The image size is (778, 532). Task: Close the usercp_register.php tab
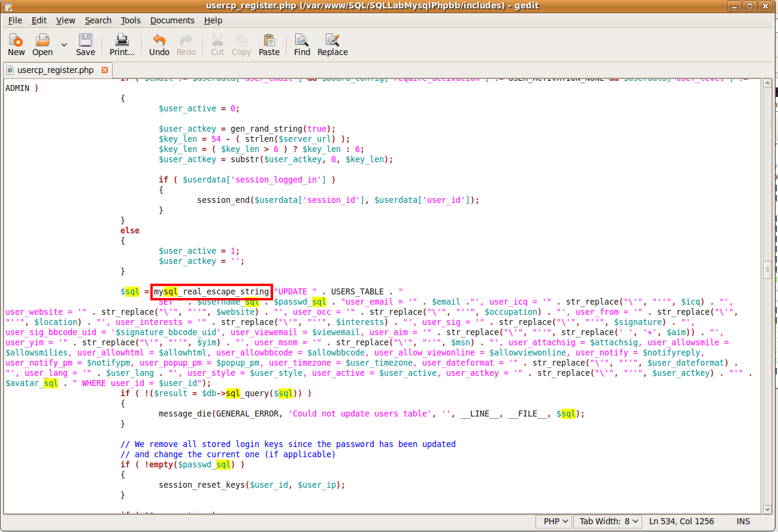click(105, 70)
